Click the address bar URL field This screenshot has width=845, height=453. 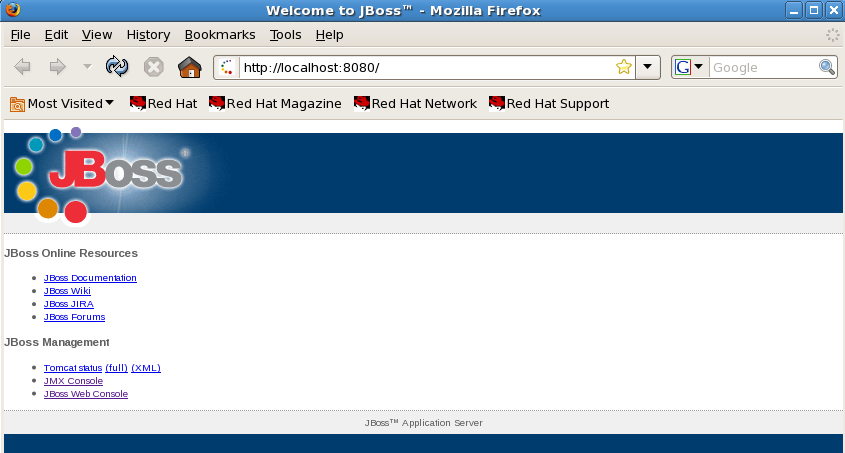click(426, 67)
